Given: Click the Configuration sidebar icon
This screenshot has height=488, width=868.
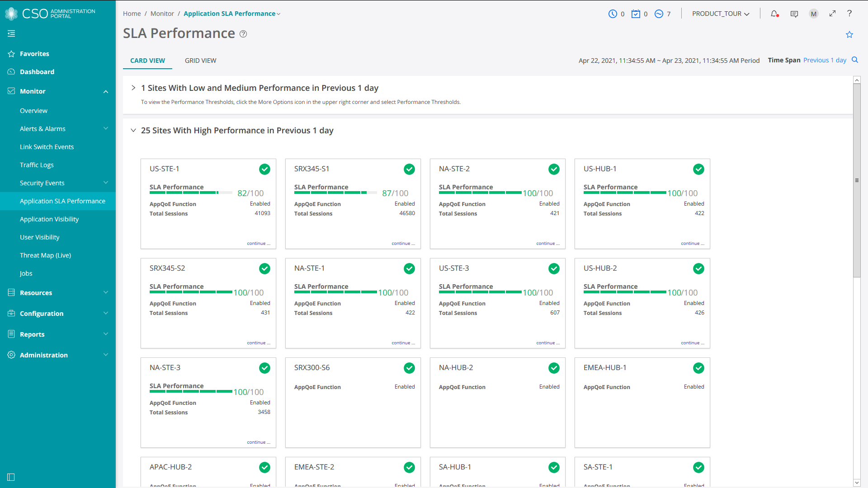Looking at the screenshot, I should tap(11, 314).
